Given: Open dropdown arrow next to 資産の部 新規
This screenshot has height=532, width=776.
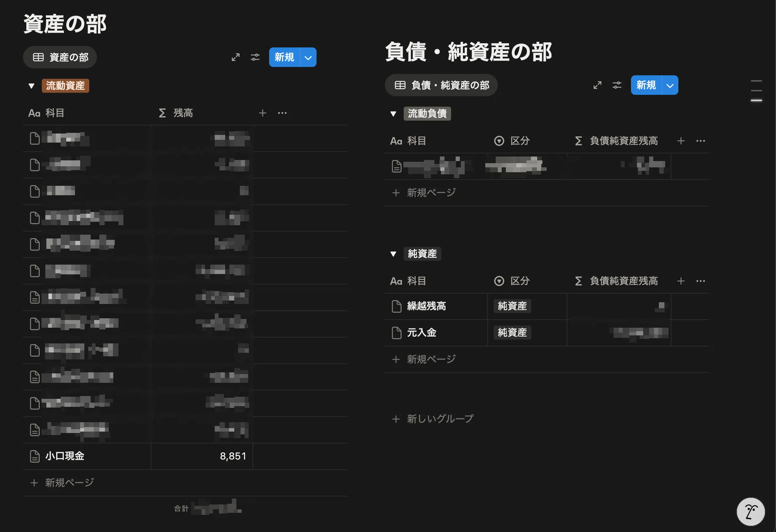Looking at the screenshot, I should [308, 57].
